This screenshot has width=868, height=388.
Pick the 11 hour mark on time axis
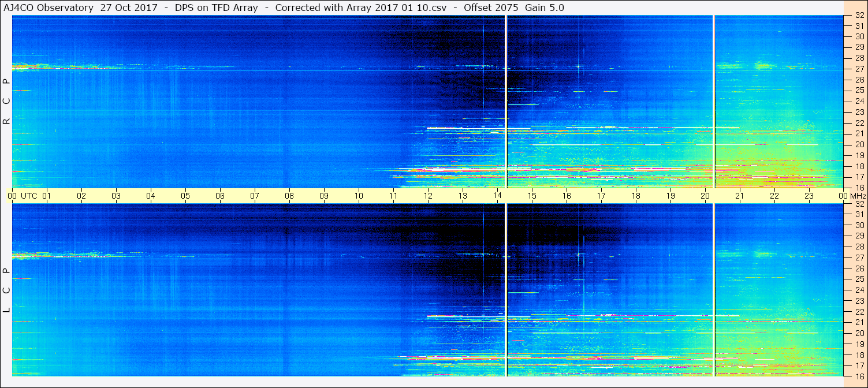[393, 196]
